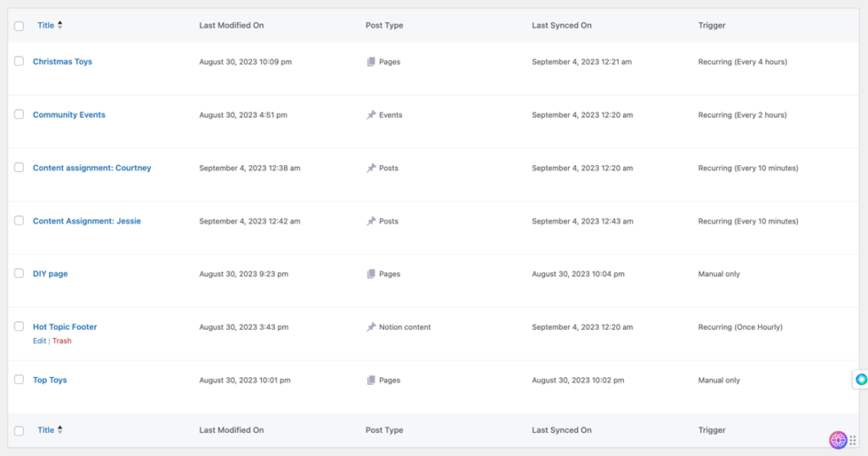Click the footer Title column sort arrows
Viewport: 868px width, 456px height.
tap(60, 431)
